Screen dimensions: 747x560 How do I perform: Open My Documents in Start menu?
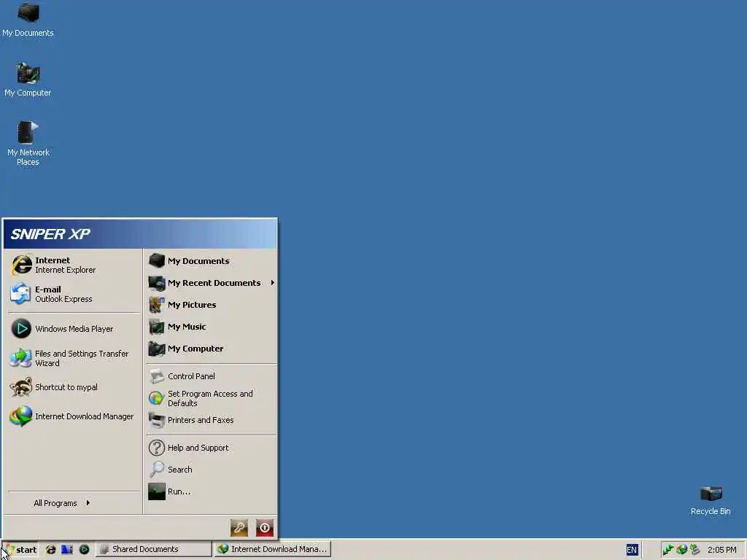pos(212,261)
